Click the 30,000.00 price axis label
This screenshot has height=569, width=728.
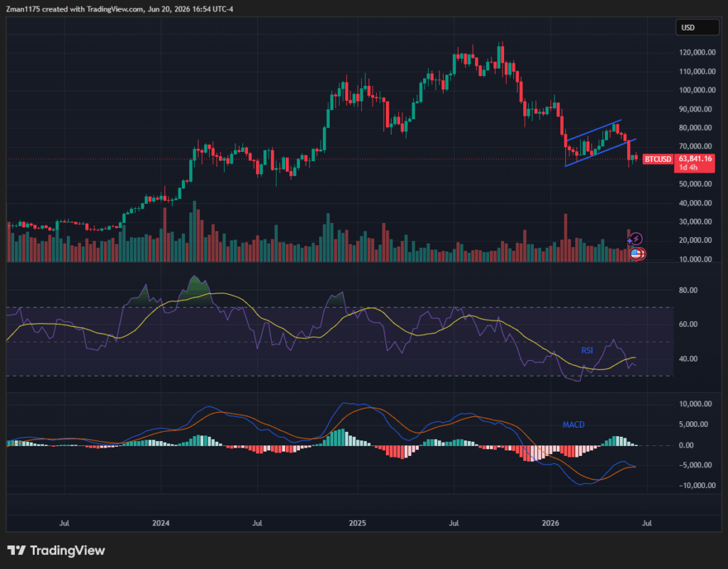click(x=695, y=222)
